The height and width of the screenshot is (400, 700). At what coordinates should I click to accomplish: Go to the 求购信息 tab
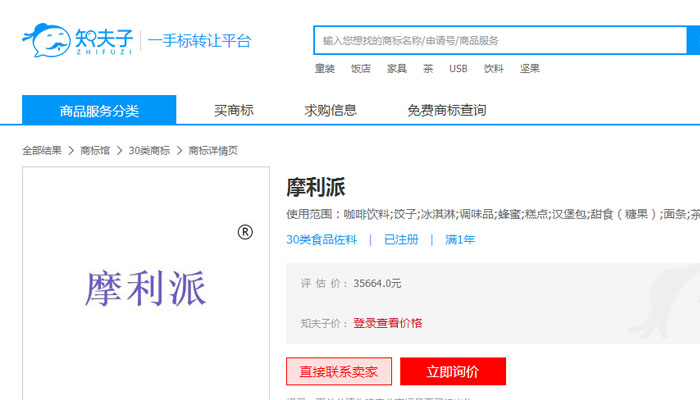pyautogui.click(x=330, y=110)
